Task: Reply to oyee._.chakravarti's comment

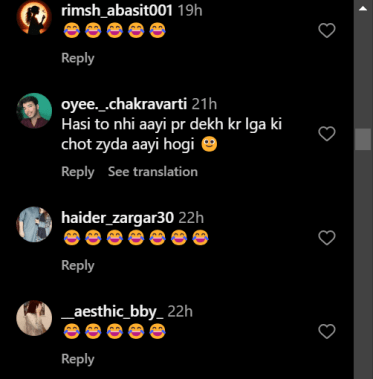Action: [x=78, y=172]
